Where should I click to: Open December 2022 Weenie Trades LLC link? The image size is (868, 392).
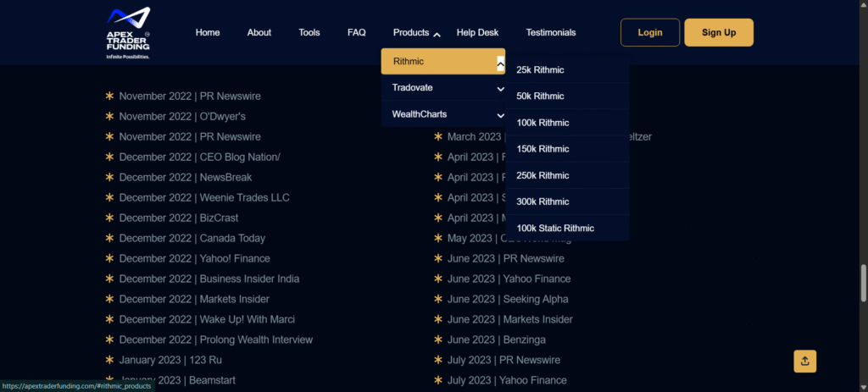point(204,197)
